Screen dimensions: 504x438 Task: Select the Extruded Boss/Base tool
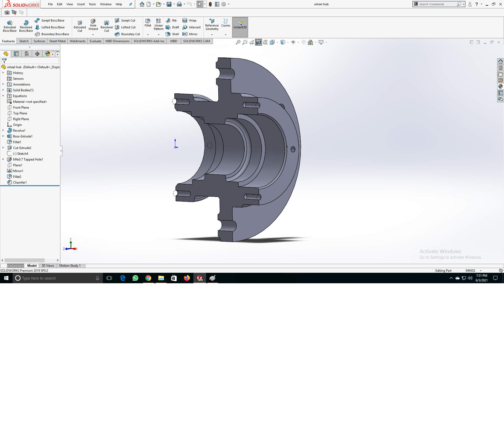coord(10,26)
